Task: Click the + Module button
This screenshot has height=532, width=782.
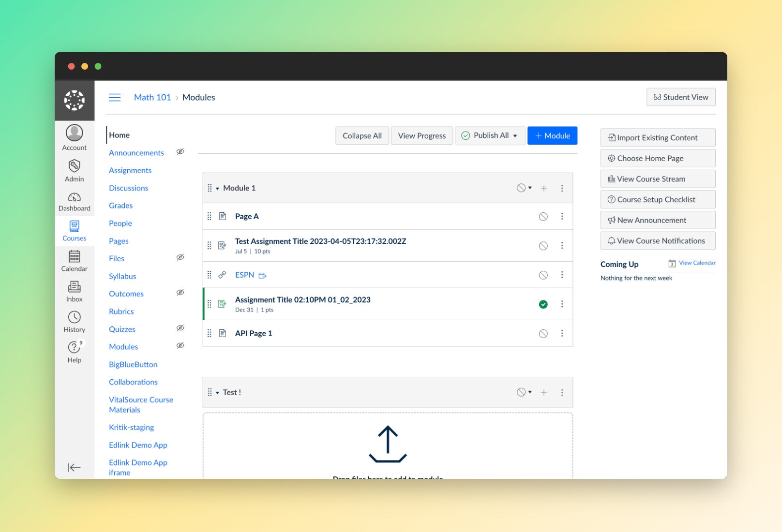Action: pos(552,135)
